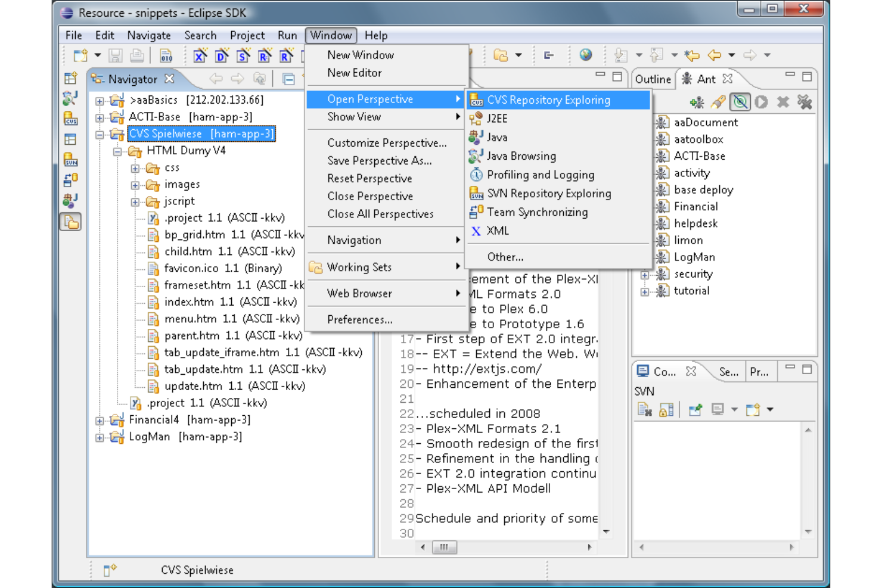
Task: Select the images folder under HTML Dumy V4
Action: tap(181, 185)
